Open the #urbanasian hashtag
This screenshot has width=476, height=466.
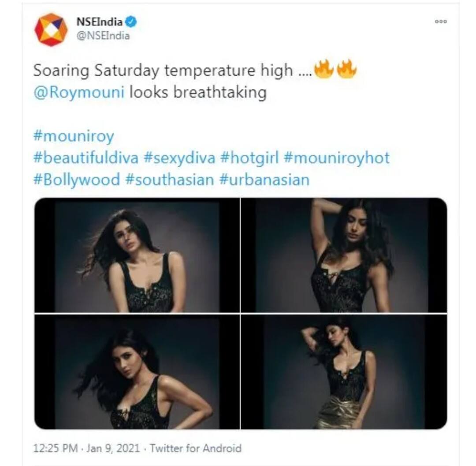click(264, 180)
